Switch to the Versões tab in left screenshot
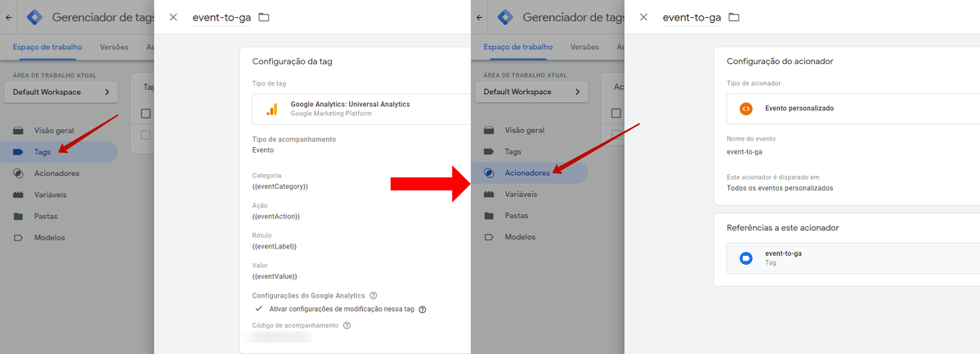The image size is (980, 354). [114, 47]
